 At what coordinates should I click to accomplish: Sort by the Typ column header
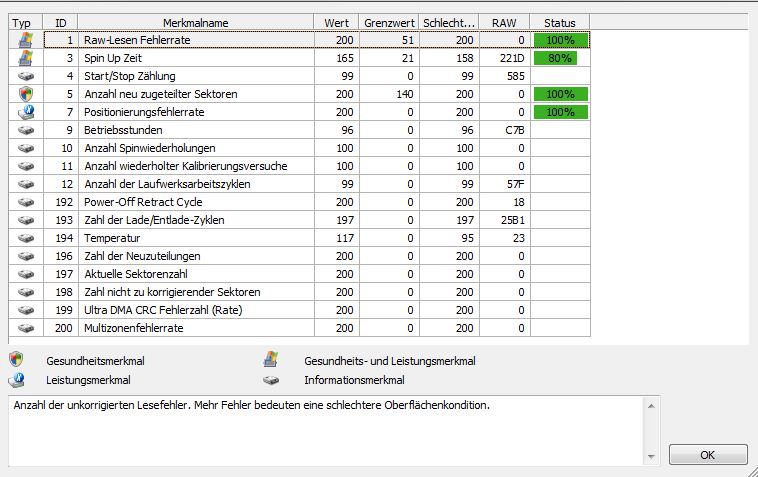[26, 23]
